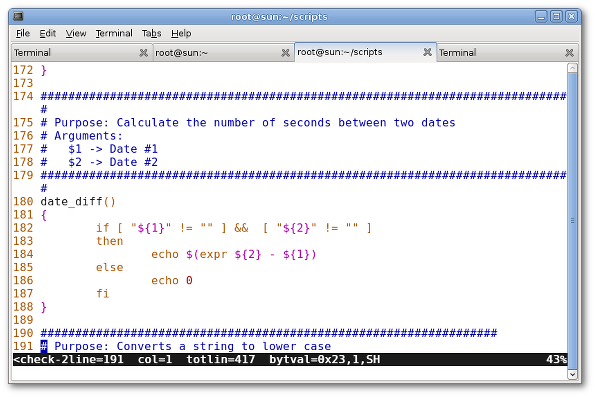Close the root@sun:~ tab
This screenshot has height=397, width=595.
(x=285, y=53)
